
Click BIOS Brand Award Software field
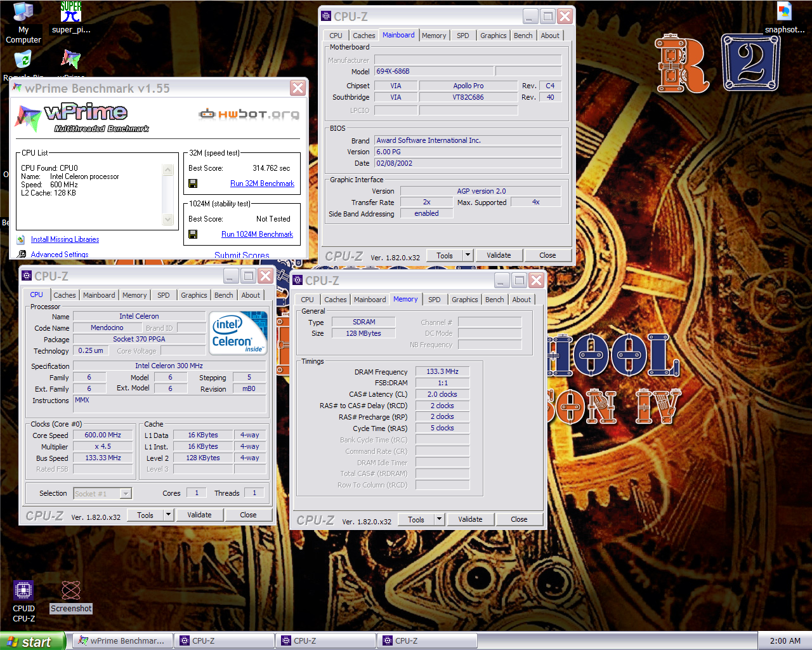click(468, 140)
